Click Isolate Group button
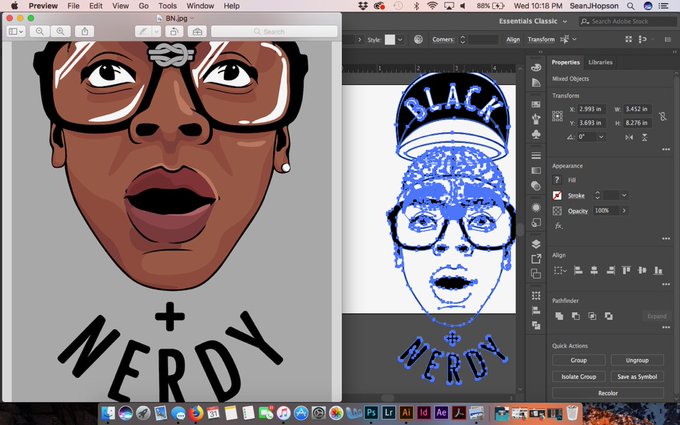Viewport: 680px width, 425px height. [579, 377]
